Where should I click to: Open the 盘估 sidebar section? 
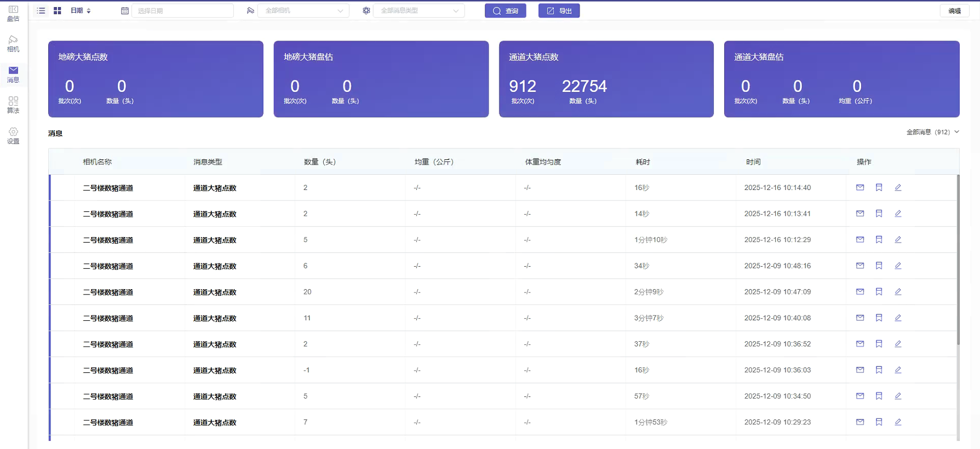pyautogui.click(x=13, y=13)
